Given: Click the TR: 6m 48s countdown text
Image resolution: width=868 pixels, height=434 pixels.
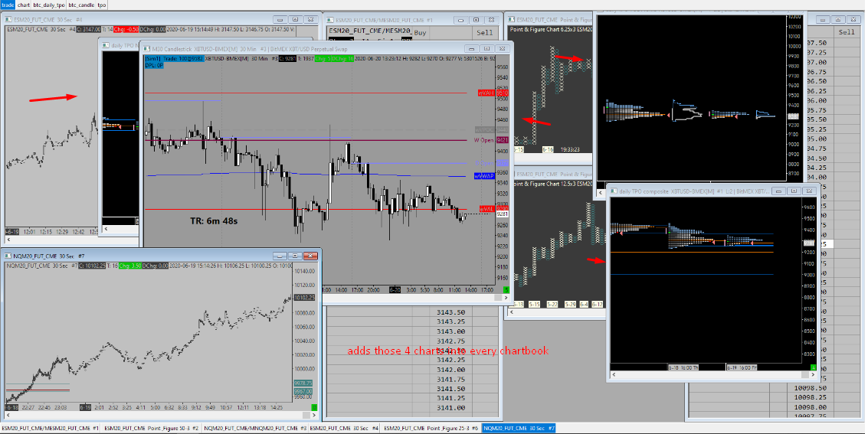Looking at the screenshot, I should click(214, 221).
